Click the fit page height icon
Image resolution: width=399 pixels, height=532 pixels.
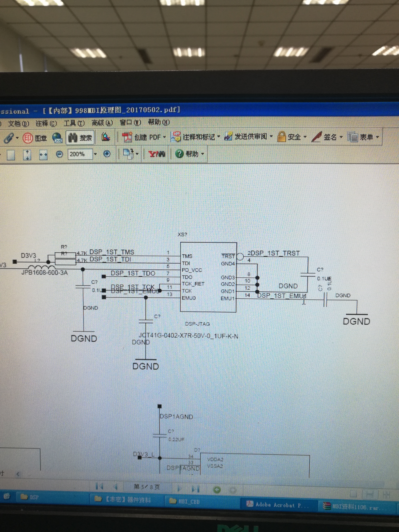pyautogui.click(x=27, y=155)
